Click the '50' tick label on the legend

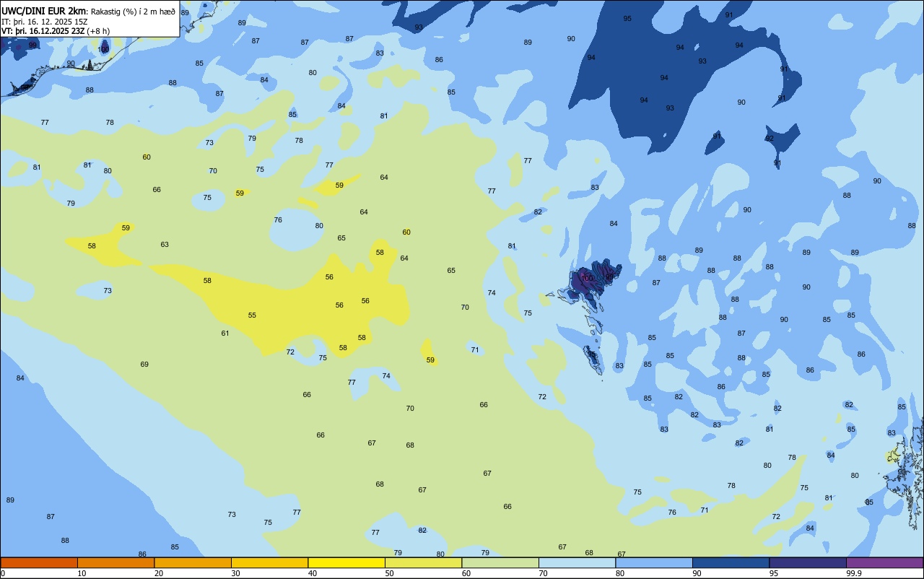click(389, 573)
